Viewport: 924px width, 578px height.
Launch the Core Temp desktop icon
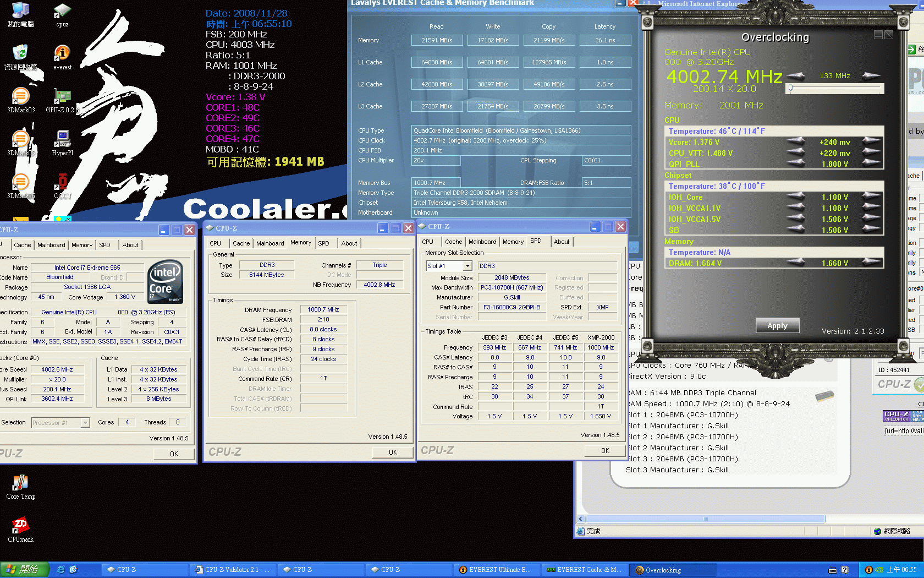[x=20, y=487]
